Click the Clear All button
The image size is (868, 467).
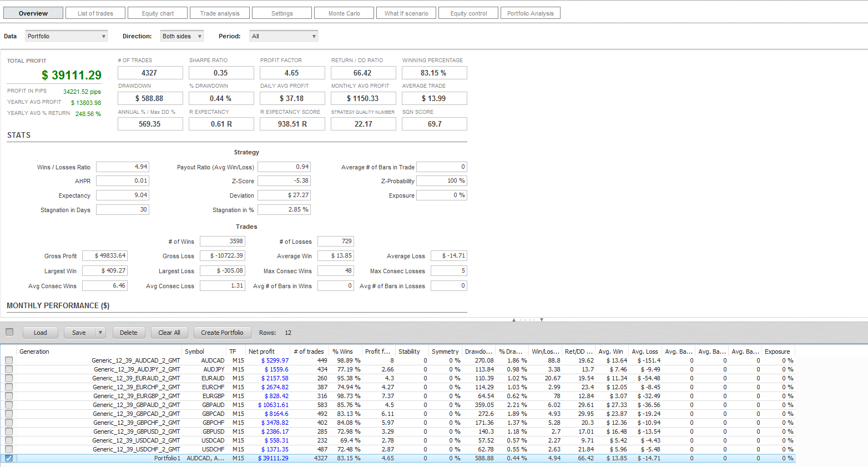click(x=169, y=333)
